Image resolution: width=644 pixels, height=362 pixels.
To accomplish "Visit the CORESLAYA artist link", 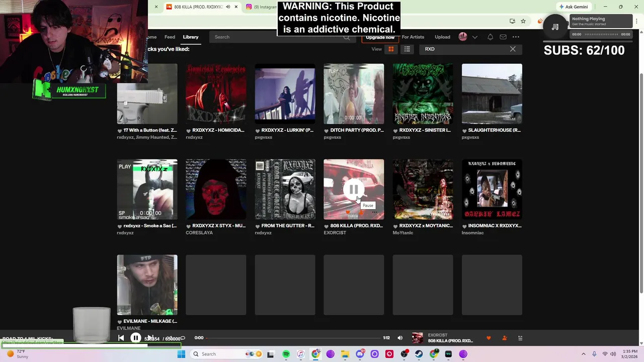I will [x=199, y=233].
